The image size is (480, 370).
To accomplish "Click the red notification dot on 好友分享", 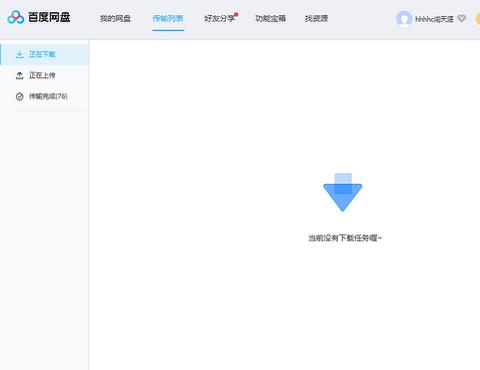I will [236, 14].
